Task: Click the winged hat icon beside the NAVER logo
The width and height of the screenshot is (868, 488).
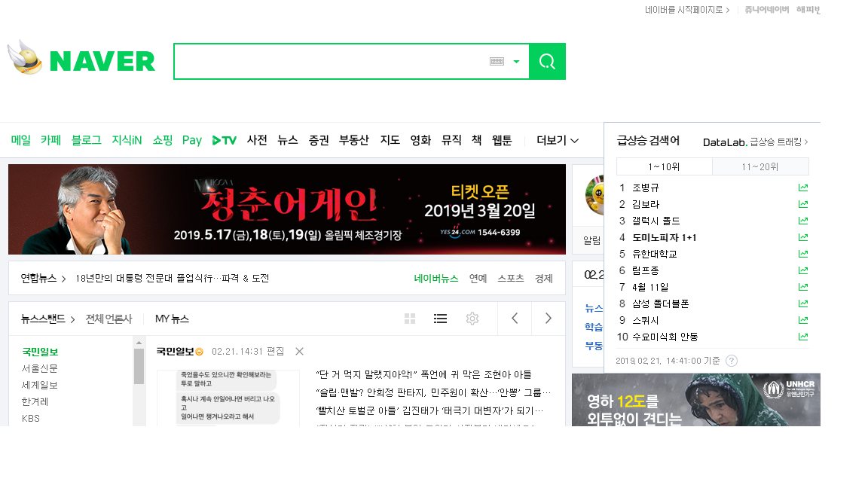Action: [x=25, y=57]
